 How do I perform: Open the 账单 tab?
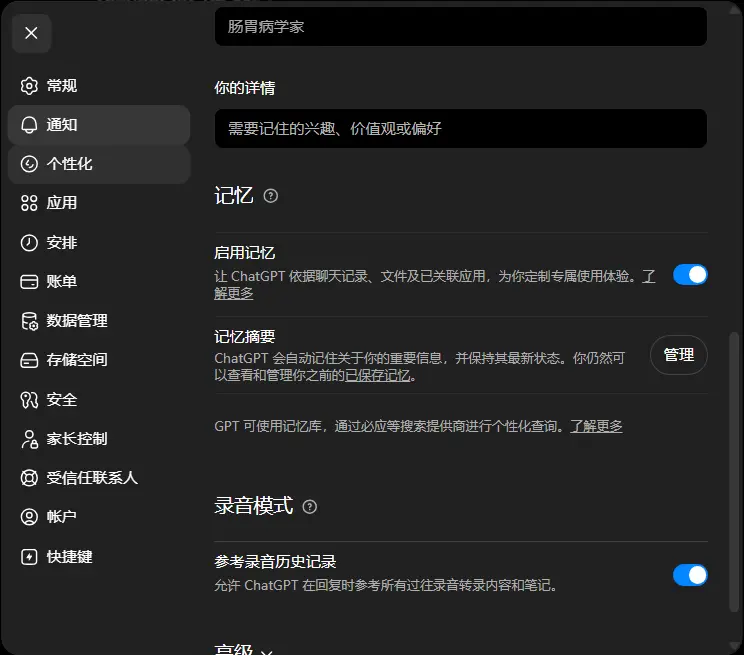(x=99, y=281)
